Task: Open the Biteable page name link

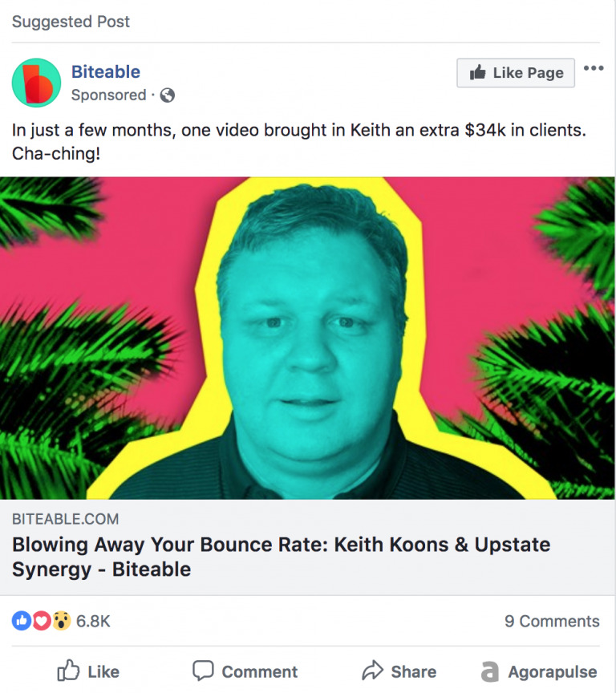Action: [x=106, y=71]
